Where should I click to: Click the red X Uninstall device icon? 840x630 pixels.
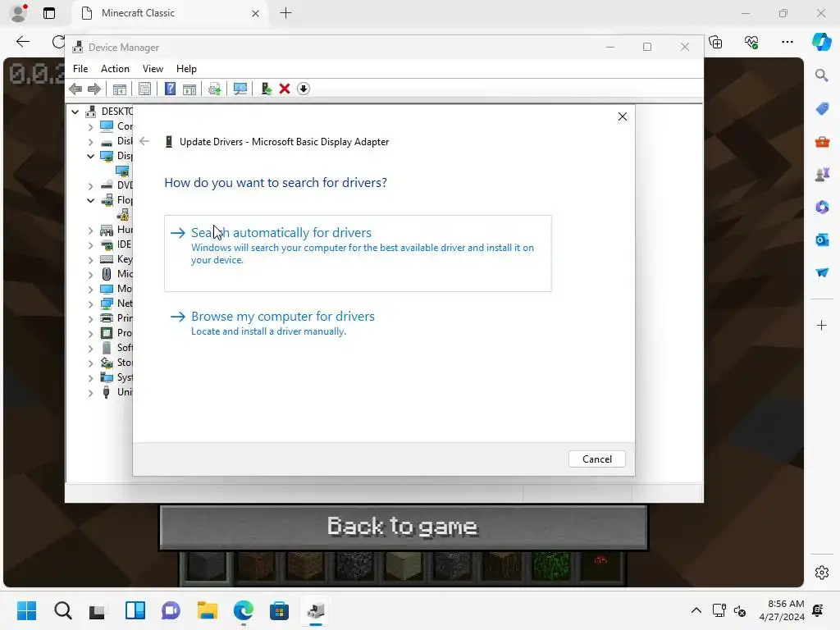click(285, 89)
